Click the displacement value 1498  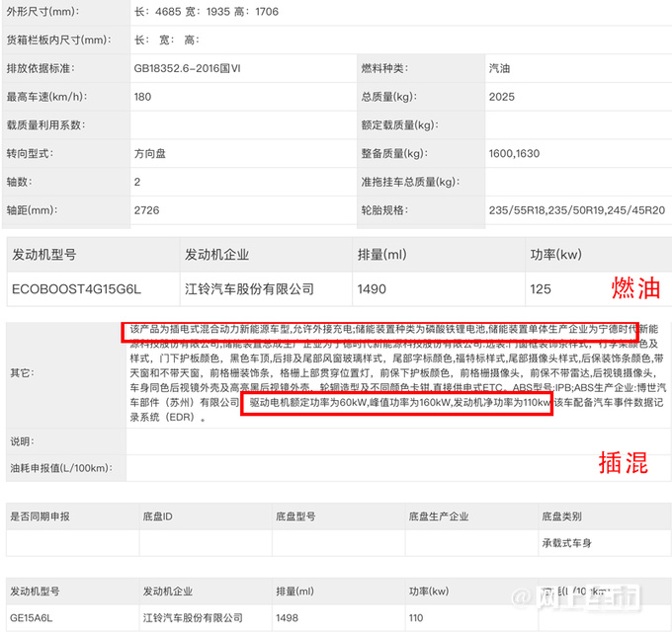287,618
